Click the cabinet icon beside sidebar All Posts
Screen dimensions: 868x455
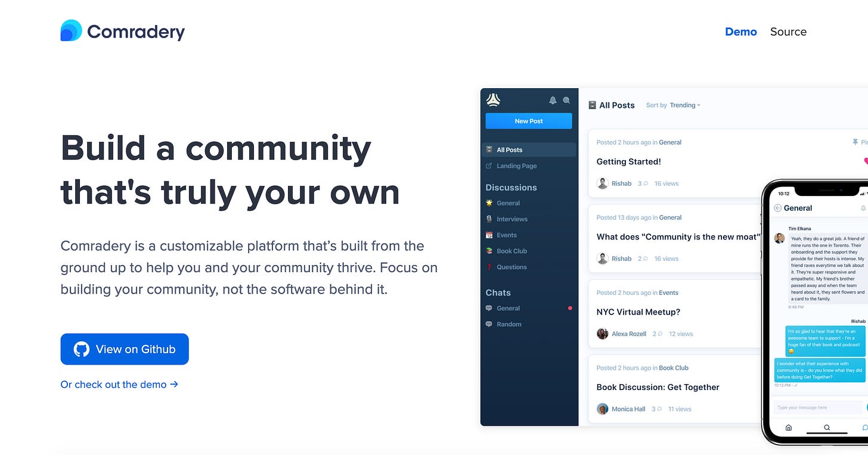point(489,150)
